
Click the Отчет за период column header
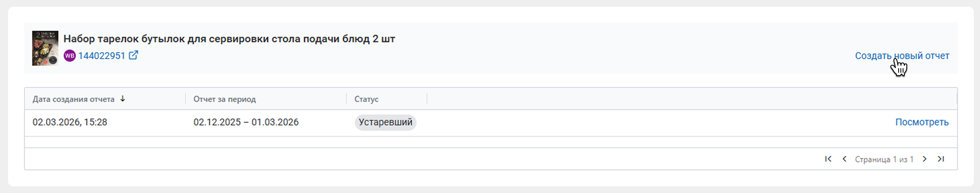tap(224, 99)
